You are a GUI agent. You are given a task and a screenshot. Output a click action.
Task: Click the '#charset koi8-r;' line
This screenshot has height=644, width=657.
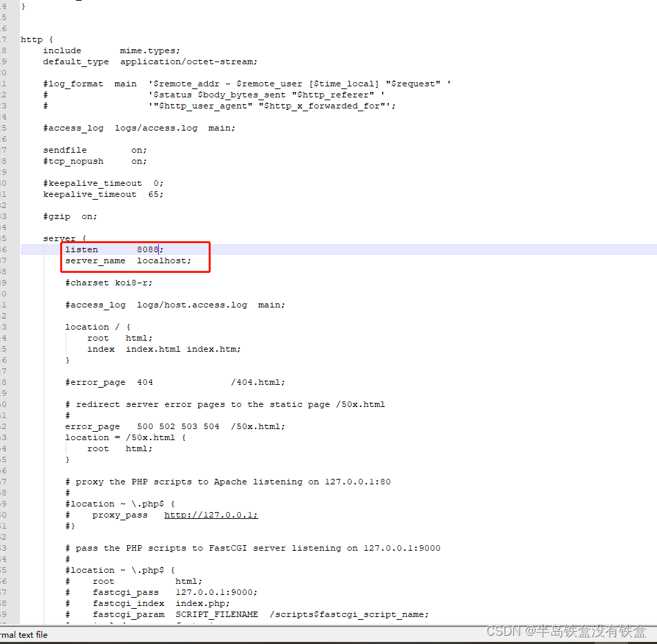(x=108, y=283)
